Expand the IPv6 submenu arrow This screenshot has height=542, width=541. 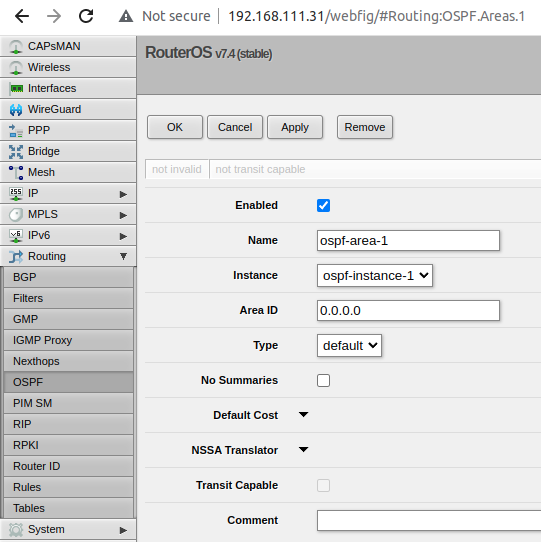click(x=123, y=236)
